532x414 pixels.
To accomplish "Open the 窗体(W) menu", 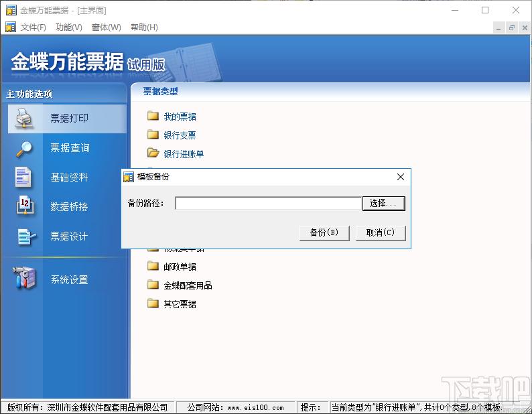I will [x=106, y=27].
